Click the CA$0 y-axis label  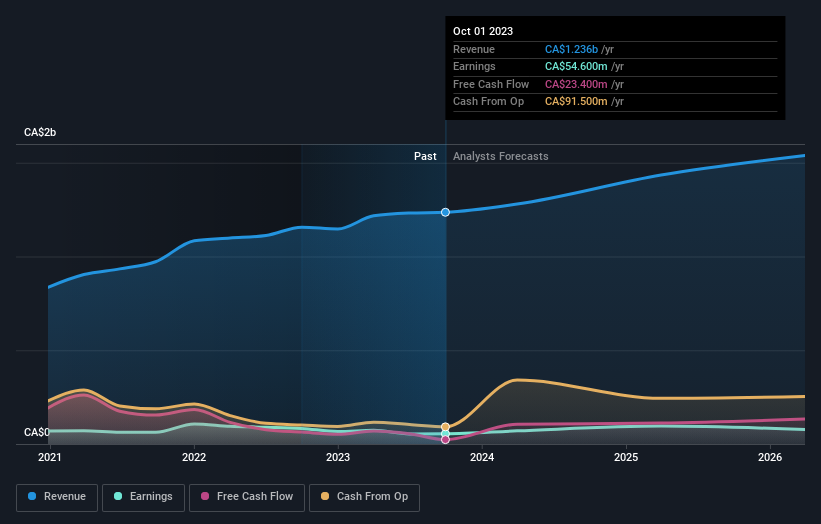(37, 432)
